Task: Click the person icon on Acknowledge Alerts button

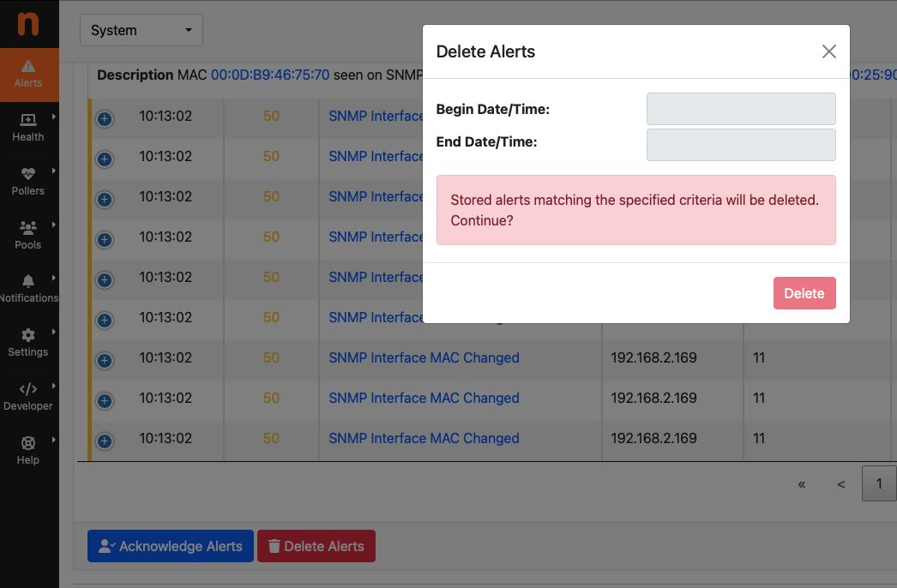Action: point(105,545)
